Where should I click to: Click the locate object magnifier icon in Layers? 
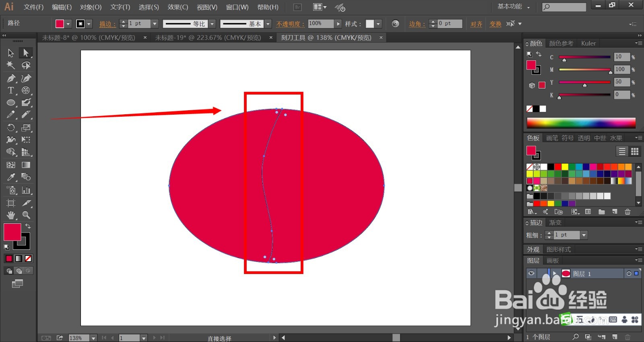coord(576,337)
